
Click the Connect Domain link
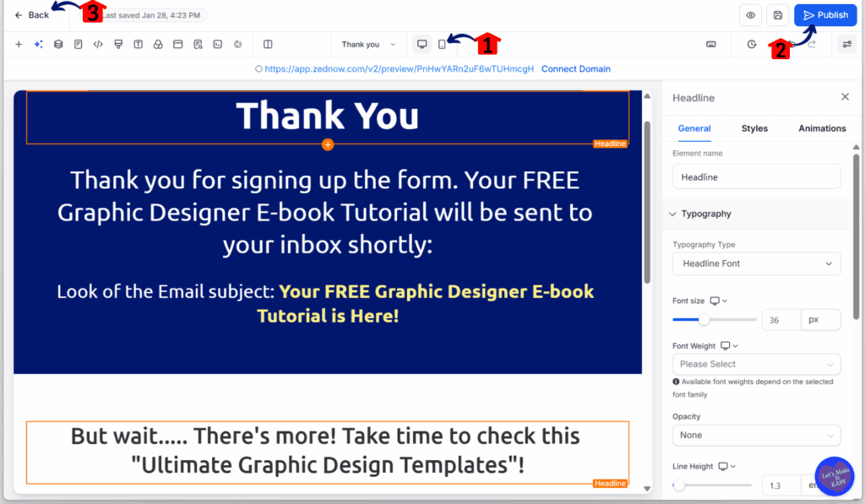(575, 69)
